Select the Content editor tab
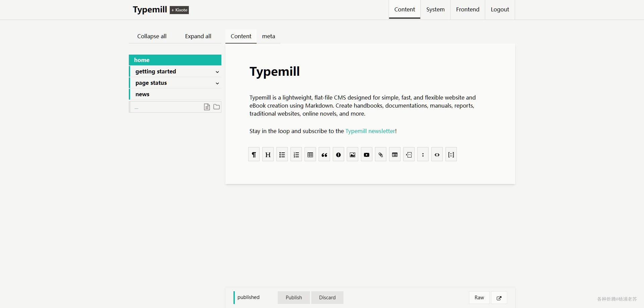This screenshot has height=308, width=644. [241, 36]
